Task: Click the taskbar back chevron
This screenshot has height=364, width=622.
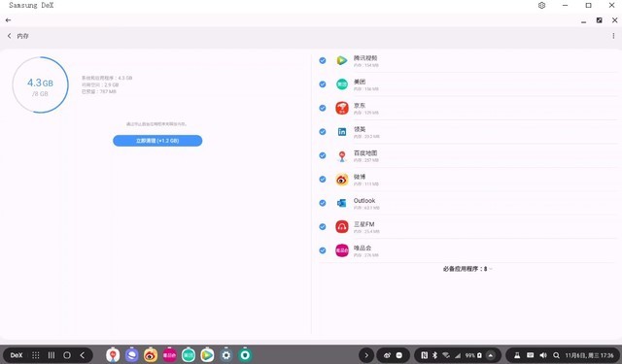Action: (x=82, y=355)
